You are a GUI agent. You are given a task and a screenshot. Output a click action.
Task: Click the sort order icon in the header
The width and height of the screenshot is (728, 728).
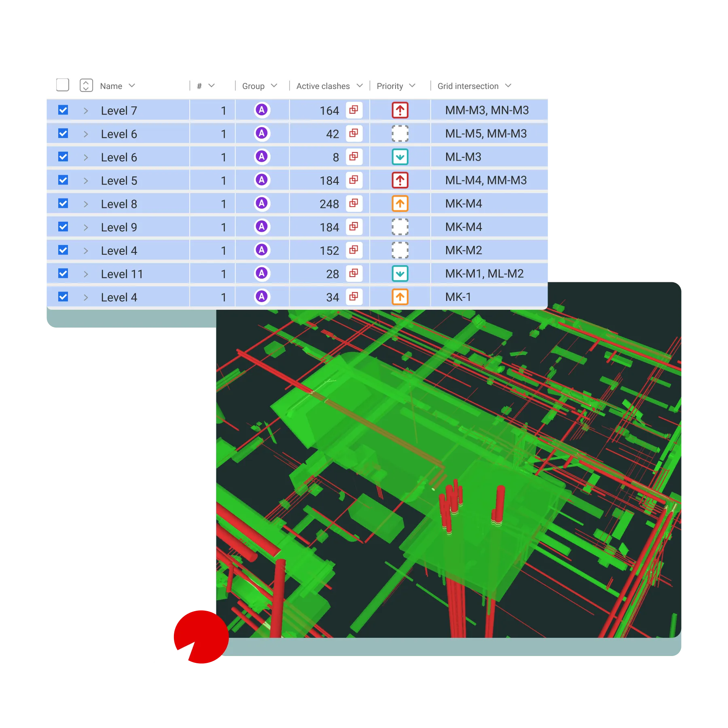[86, 86]
